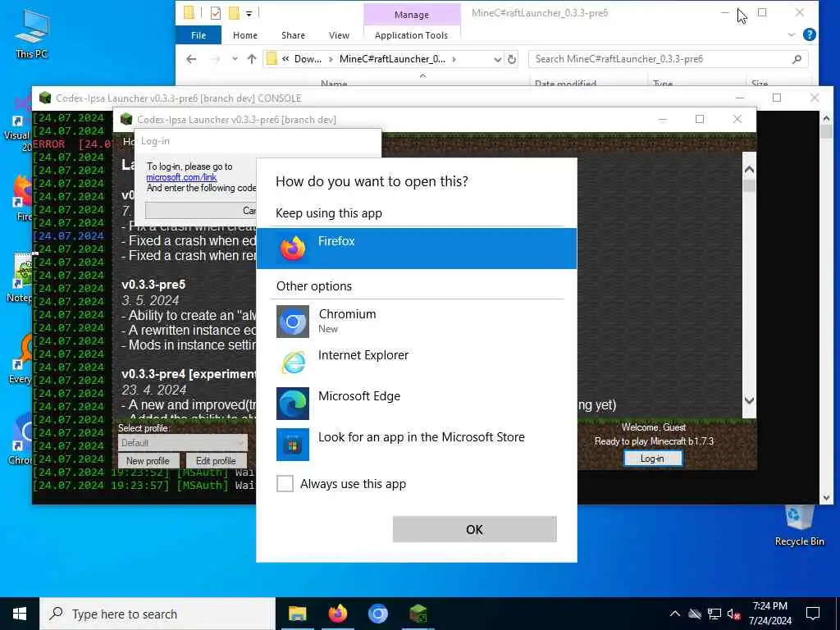Refresh the Explorer folder view
The height and width of the screenshot is (630, 840).
[512, 59]
